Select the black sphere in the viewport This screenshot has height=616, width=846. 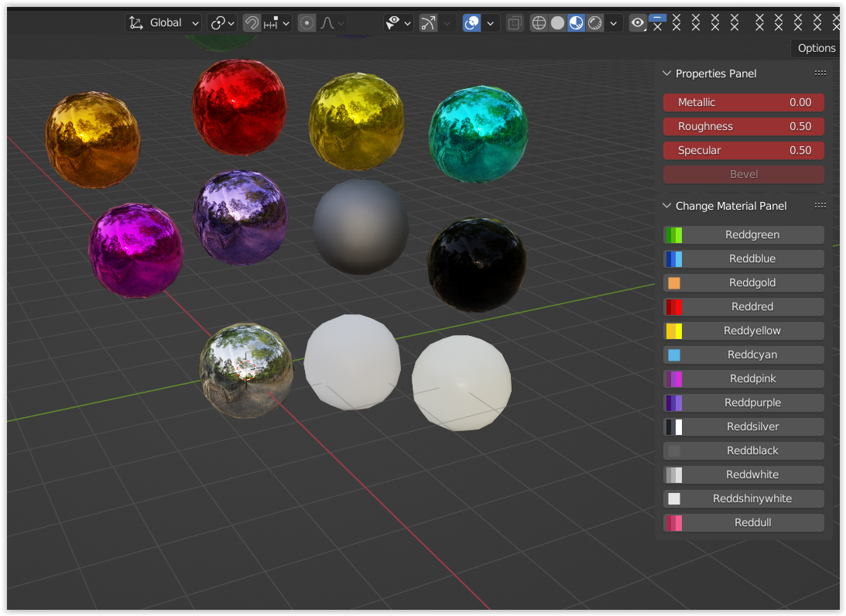tap(477, 265)
